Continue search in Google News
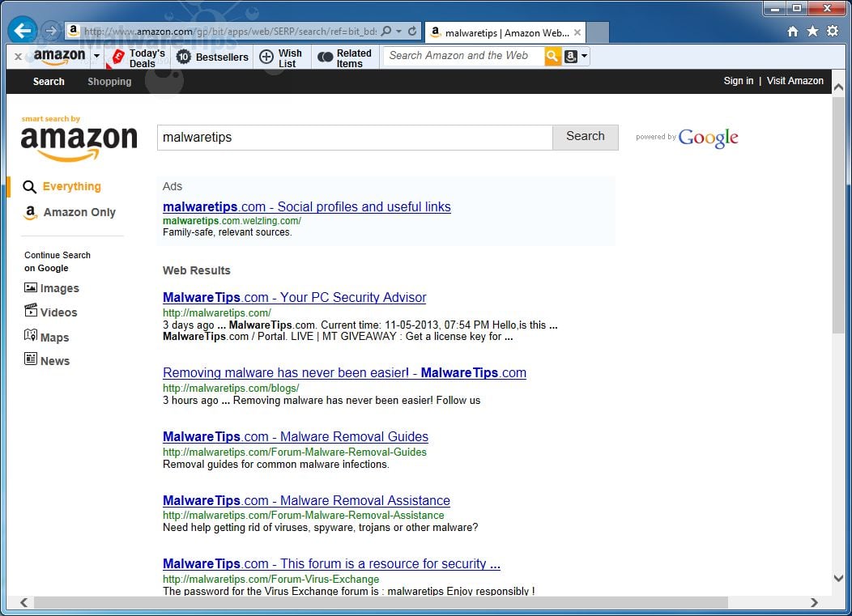852x616 pixels. pyautogui.click(x=55, y=361)
